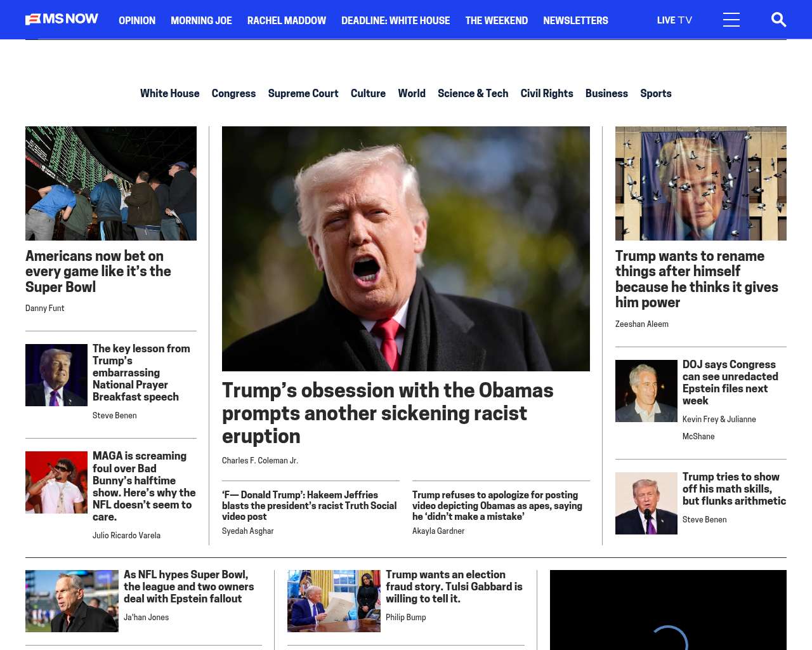The width and height of the screenshot is (812, 650).
Task: Open the Morning Joe menu item
Action: (201, 20)
